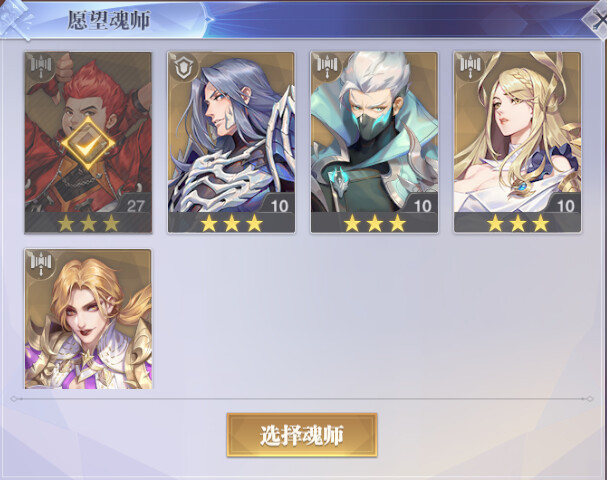
Task: Click attack-type icon on masked white-haired hero card
Action: click(327, 65)
